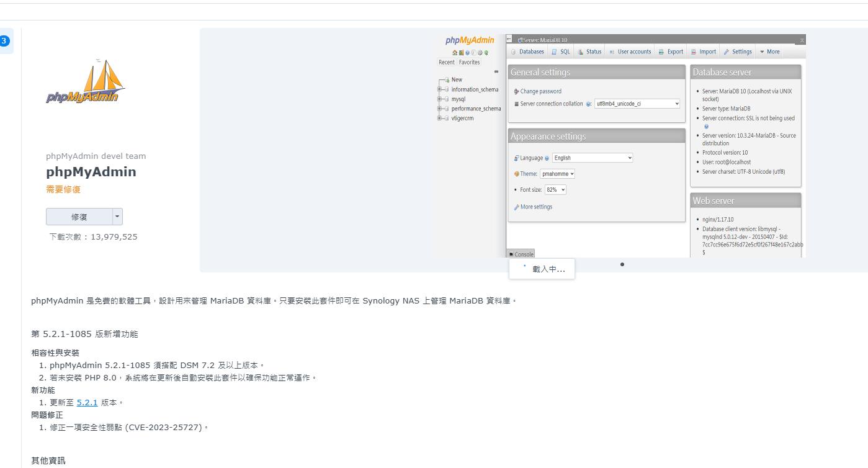Viewport: 868px width, 468px height.
Task: Switch to the Favorites tab in the preview sidebar
Action: [x=469, y=62]
